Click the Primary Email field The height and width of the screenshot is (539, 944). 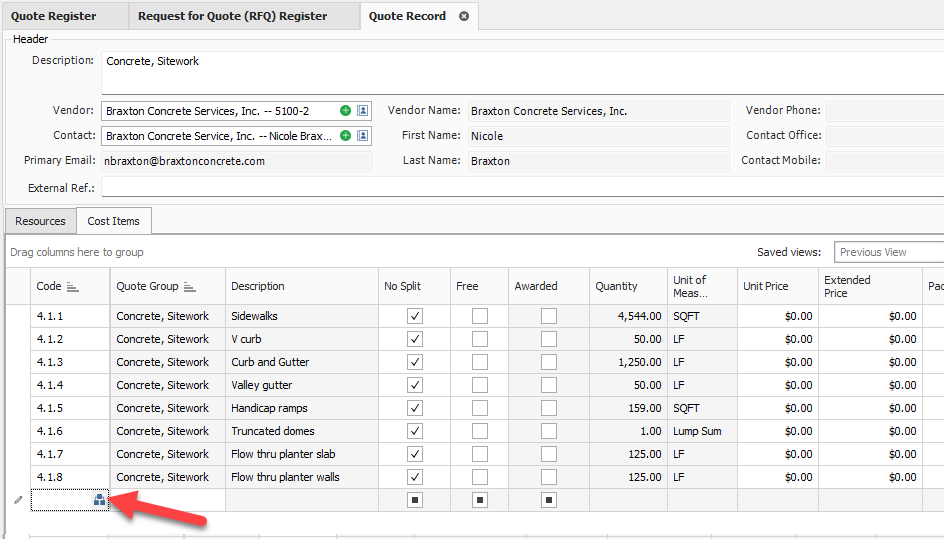point(236,161)
